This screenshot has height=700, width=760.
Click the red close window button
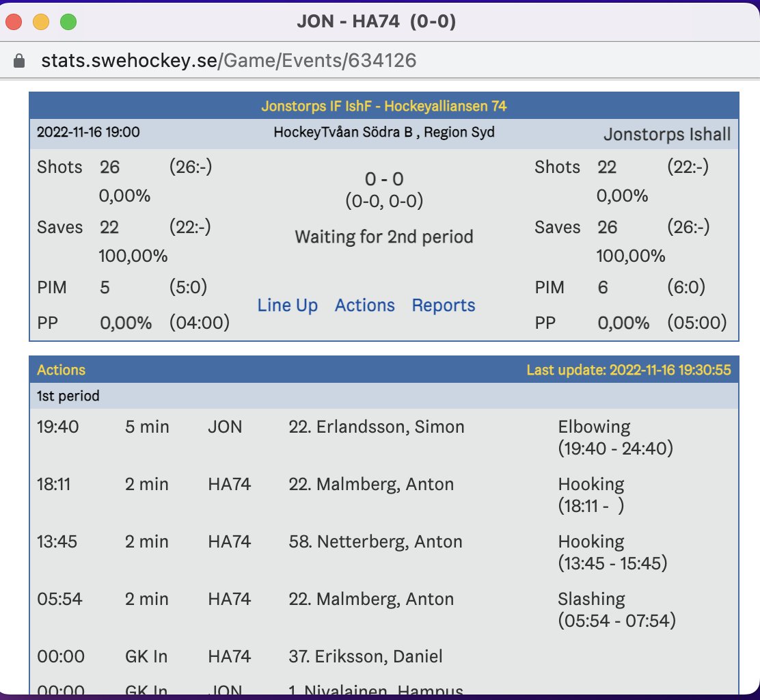click(x=14, y=22)
